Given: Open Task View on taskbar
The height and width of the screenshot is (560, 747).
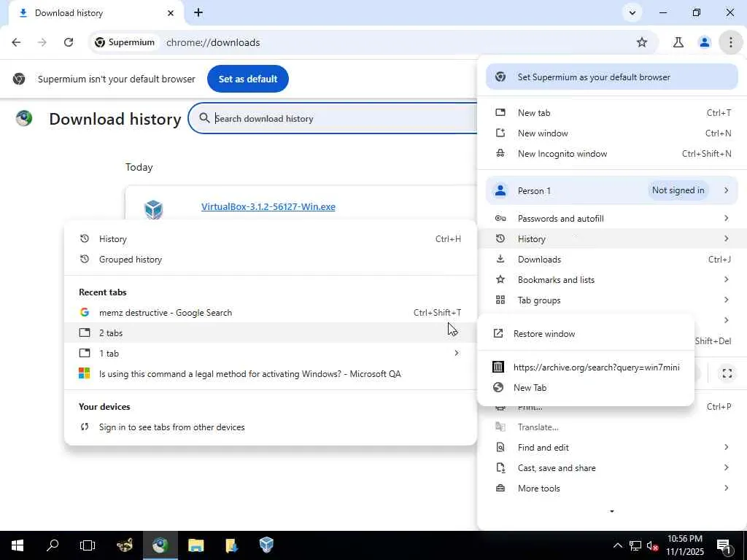Looking at the screenshot, I should [x=88, y=545].
